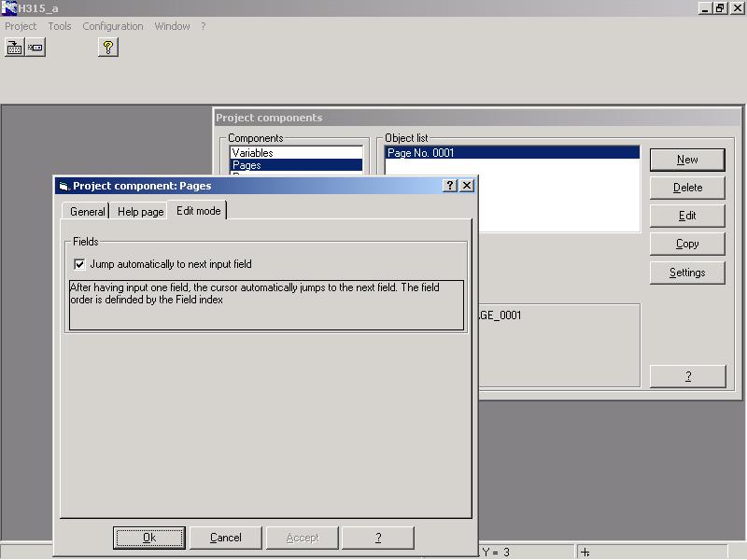Open the Configuration menu
The image size is (747, 560).
(x=113, y=26)
